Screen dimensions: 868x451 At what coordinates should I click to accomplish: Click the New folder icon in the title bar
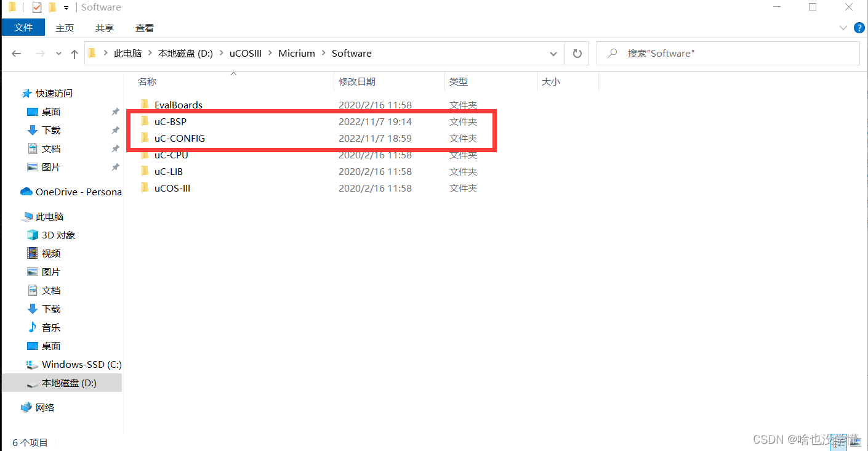[52, 7]
